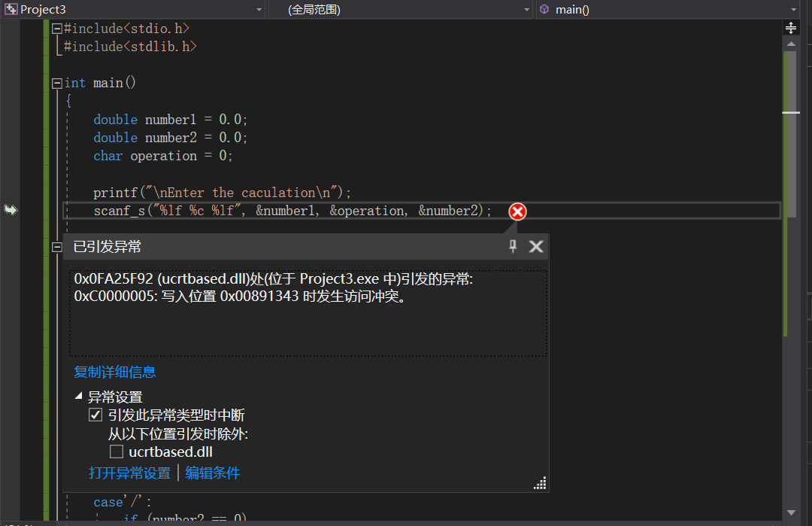Click the copy details link
812x526 pixels.
point(115,372)
